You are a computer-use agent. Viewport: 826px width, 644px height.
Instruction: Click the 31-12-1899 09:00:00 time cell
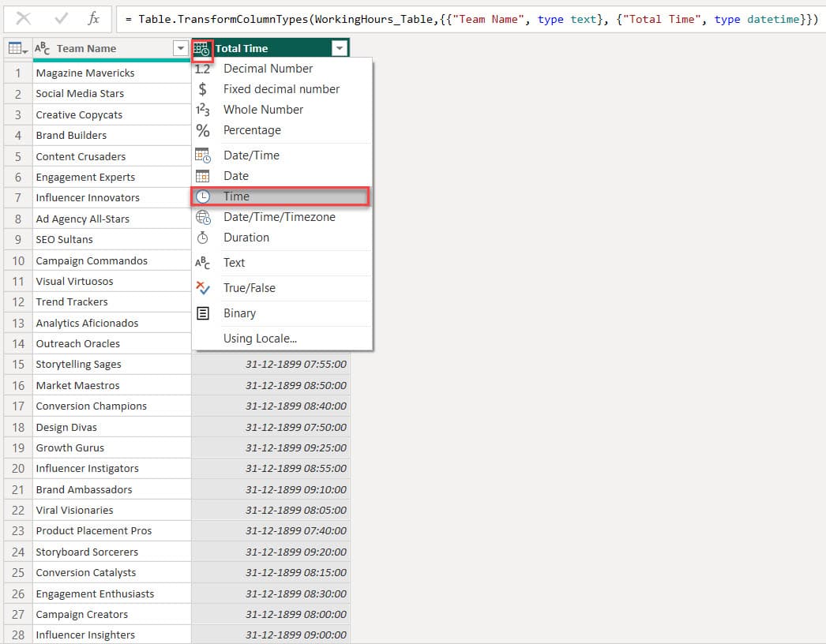pos(271,635)
